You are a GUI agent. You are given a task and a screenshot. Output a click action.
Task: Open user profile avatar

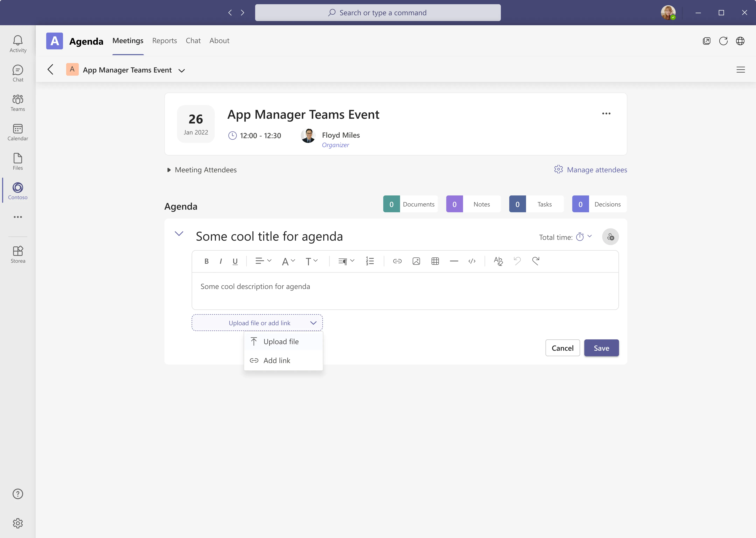coord(668,13)
